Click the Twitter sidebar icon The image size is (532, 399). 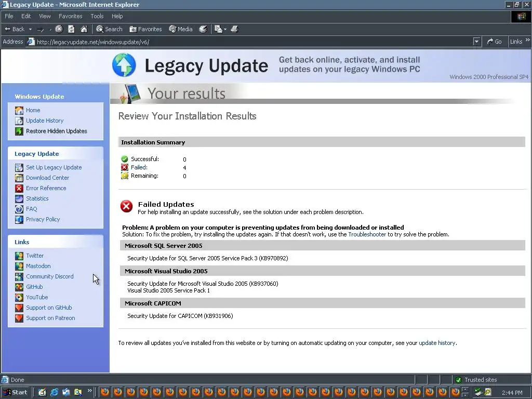click(19, 256)
